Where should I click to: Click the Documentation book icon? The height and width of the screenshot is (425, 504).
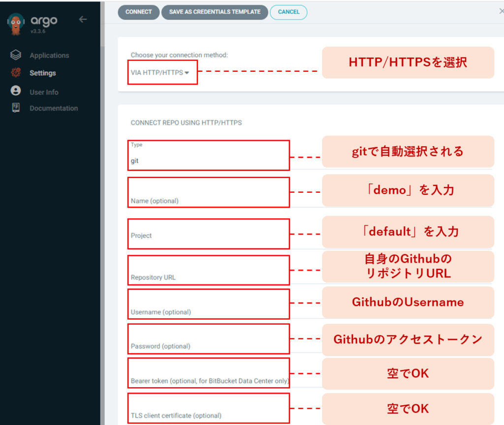(16, 108)
